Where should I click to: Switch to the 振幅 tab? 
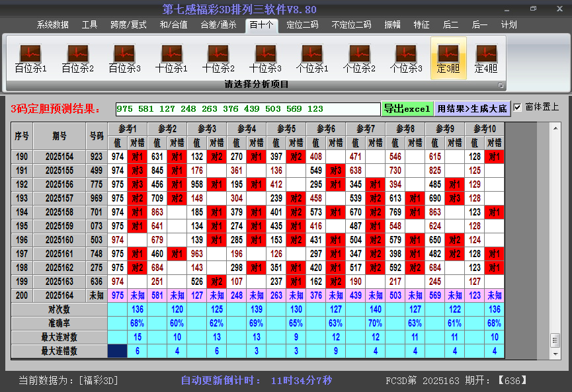393,25
